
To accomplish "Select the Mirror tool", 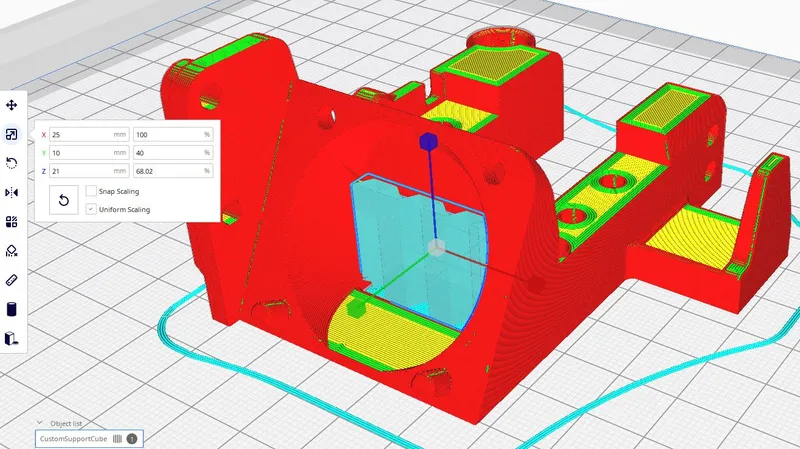I will [x=12, y=192].
